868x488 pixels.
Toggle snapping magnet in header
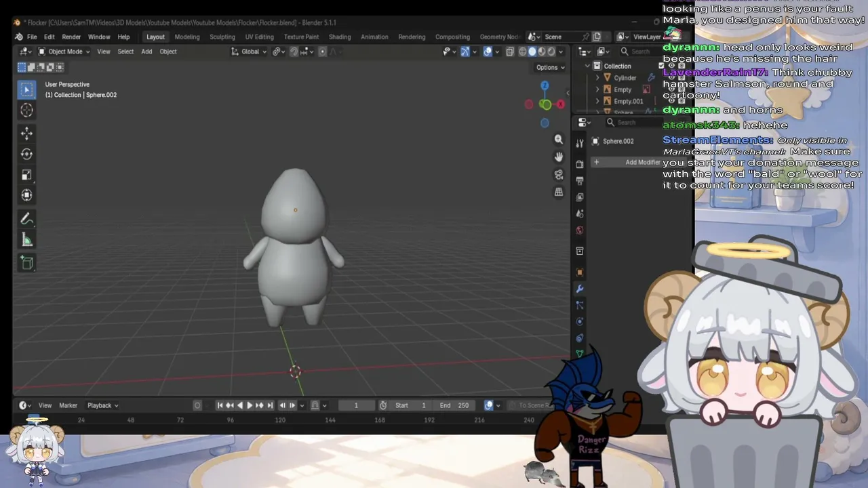(294, 52)
